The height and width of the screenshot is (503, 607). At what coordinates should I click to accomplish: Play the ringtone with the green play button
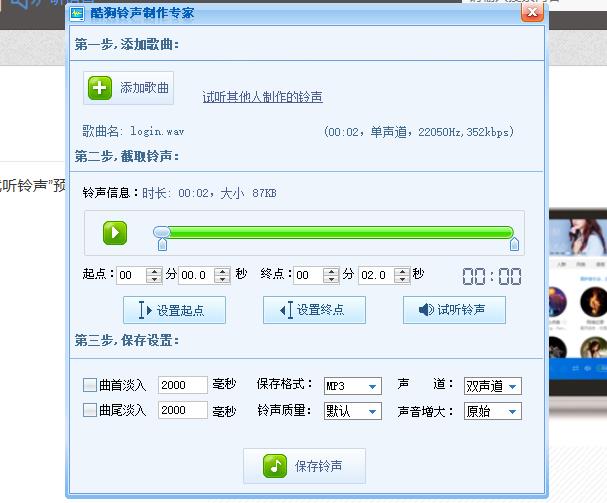click(x=115, y=233)
